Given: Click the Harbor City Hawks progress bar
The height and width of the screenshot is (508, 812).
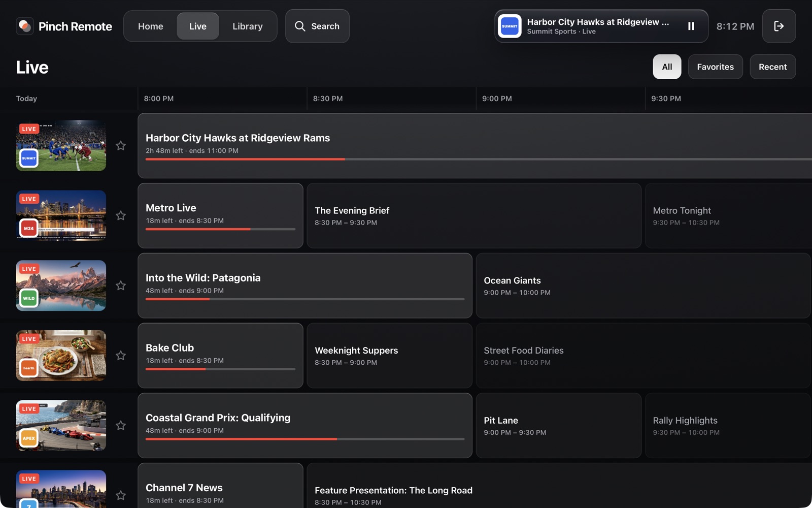Looking at the screenshot, I should (479, 159).
